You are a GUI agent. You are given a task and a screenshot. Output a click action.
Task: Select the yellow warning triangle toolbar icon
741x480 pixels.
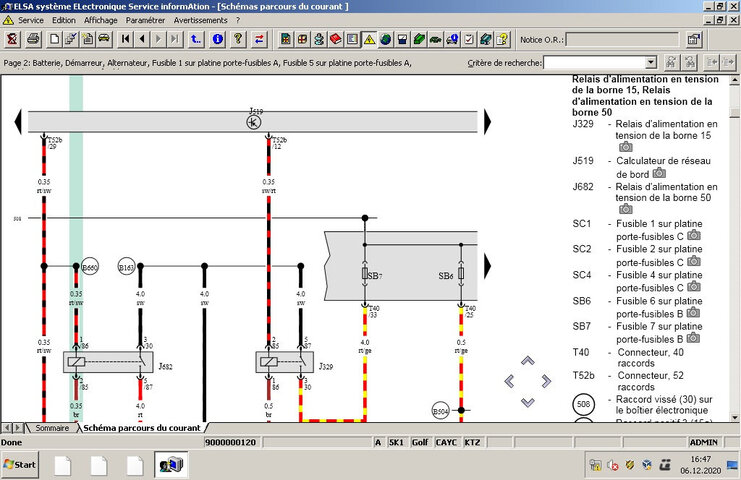[x=369, y=39]
